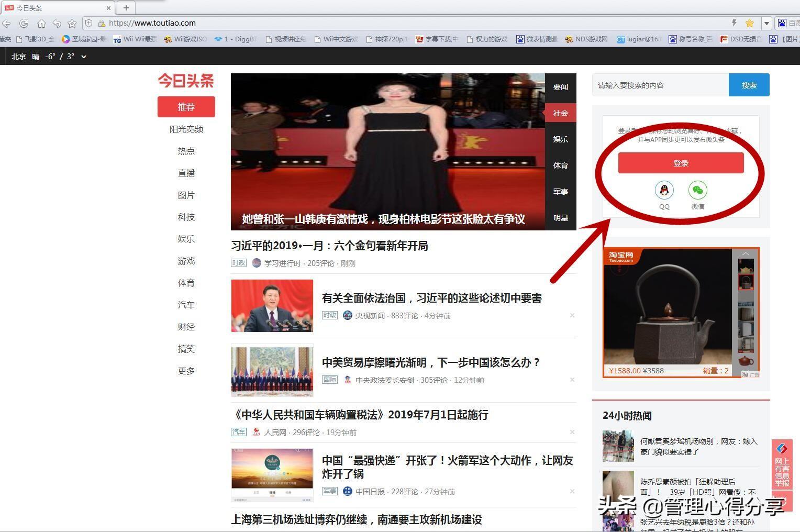The width and height of the screenshot is (800, 532).
Task: Click the red 登录 login button
Action: pos(681,163)
